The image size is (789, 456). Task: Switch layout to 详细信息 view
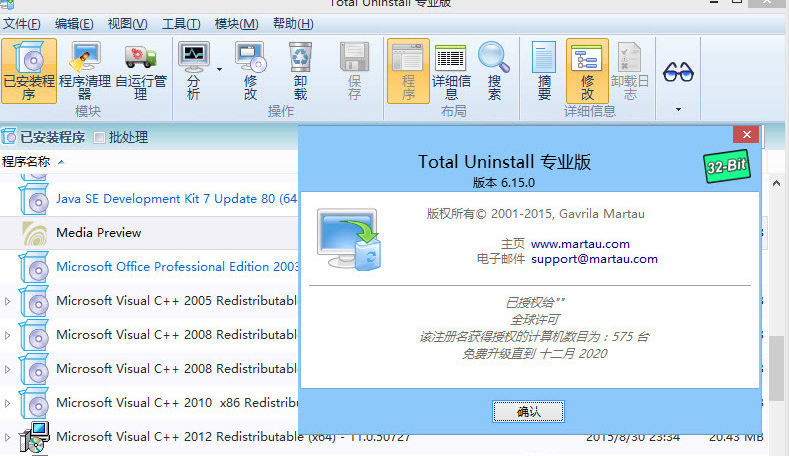pyautogui.click(x=451, y=71)
